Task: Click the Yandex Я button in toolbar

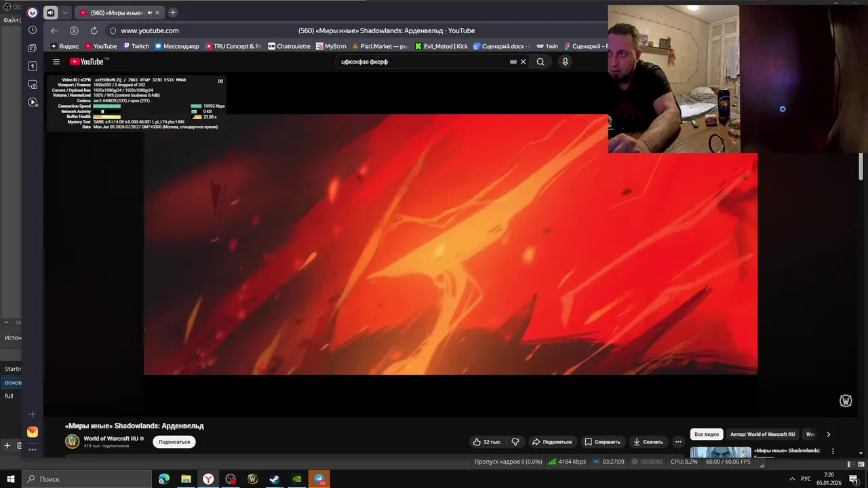Action: 74,30
